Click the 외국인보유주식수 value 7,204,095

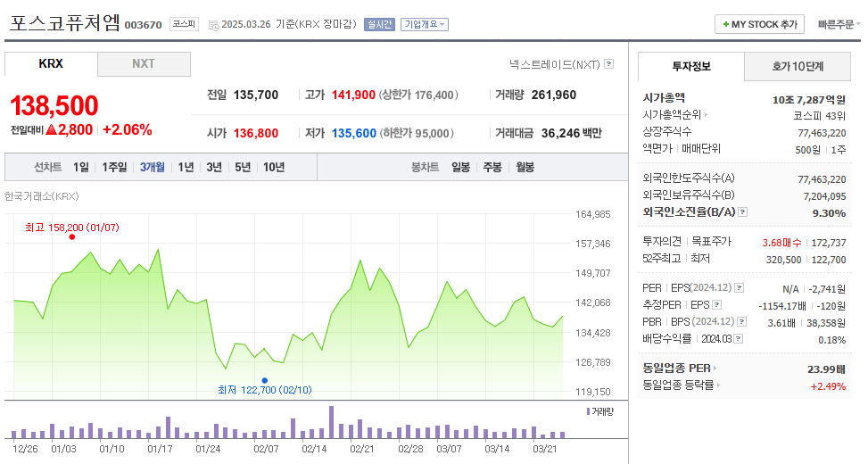(x=824, y=196)
